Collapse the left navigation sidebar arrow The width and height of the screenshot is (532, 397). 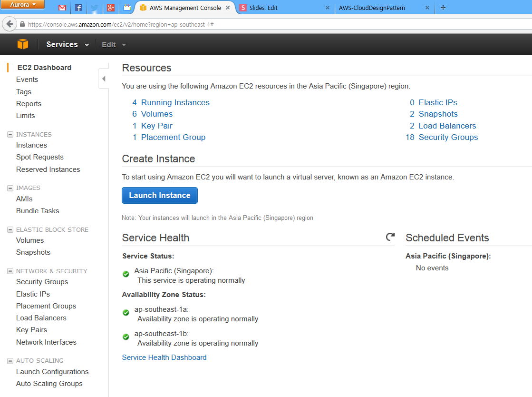(x=104, y=79)
